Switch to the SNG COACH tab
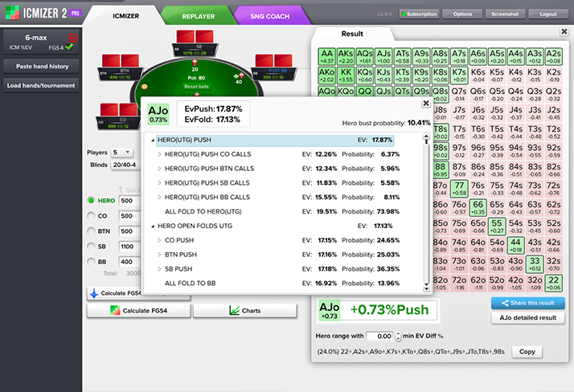This screenshot has height=392, width=574. [x=270, y=16]
